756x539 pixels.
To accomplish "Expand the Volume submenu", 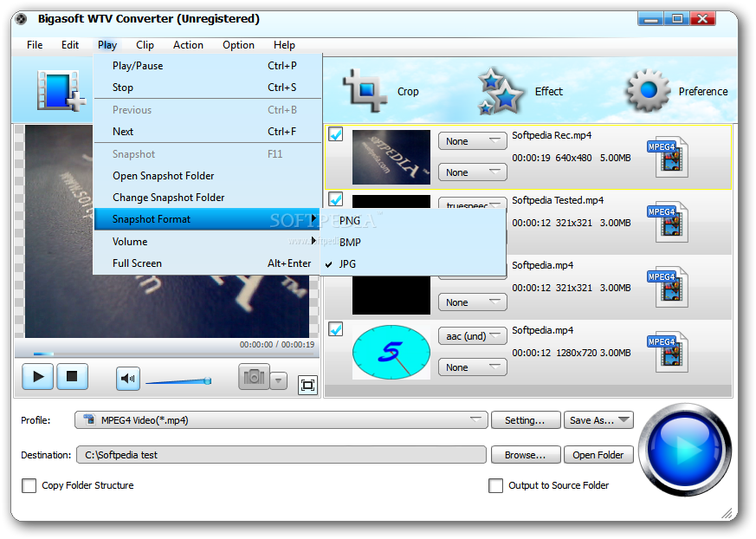I will coord(207,241).
